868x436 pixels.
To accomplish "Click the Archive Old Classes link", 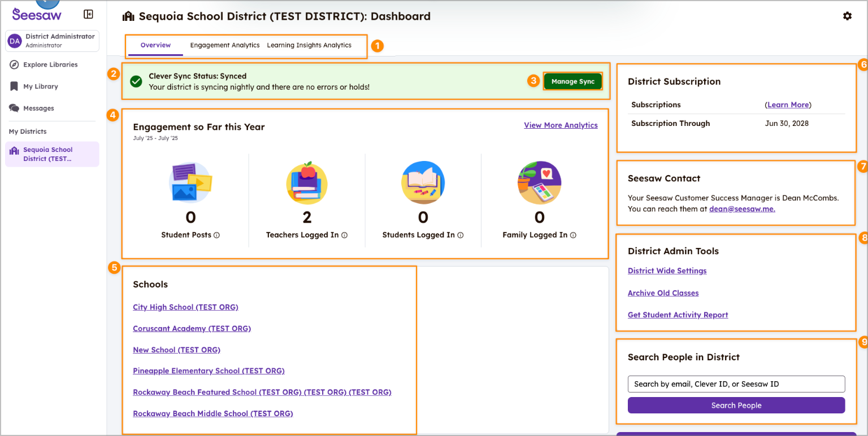I will tap(663, 293).
